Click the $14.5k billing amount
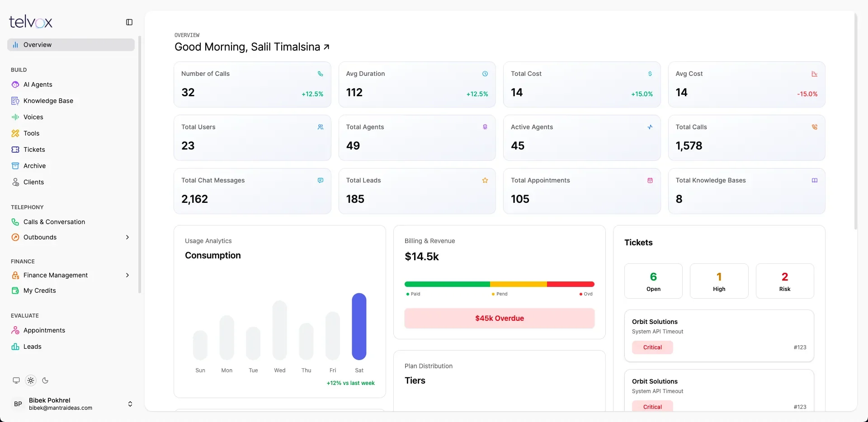868x422 pixels. (x=422, y=257)
